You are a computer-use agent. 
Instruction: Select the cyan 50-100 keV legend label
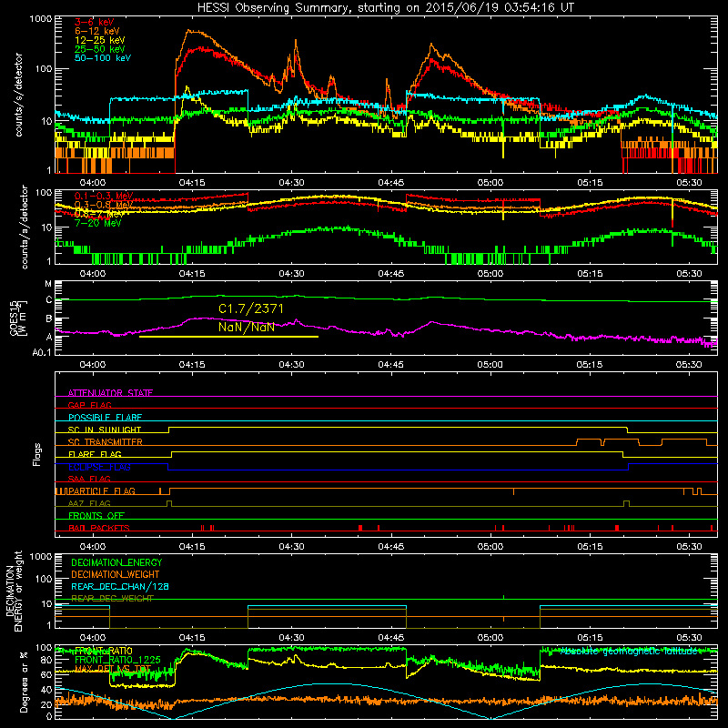pyautogui.click(x=103, y=58)
